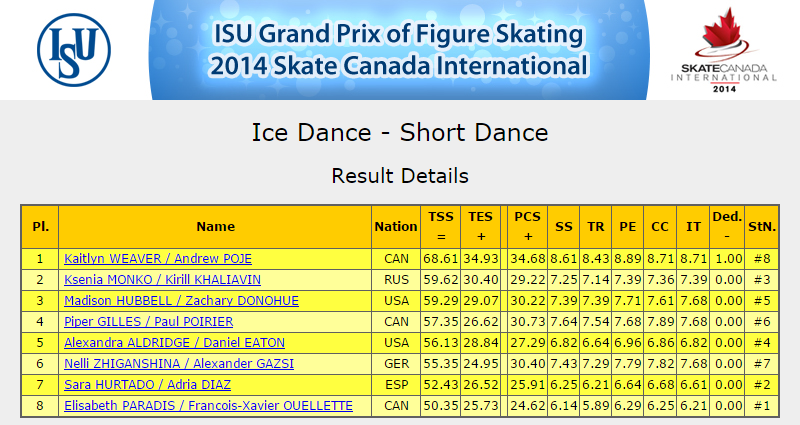
Task: Open Ksenia MONKO / Kirill KHALIAVIN link
Action: [162, 280]
